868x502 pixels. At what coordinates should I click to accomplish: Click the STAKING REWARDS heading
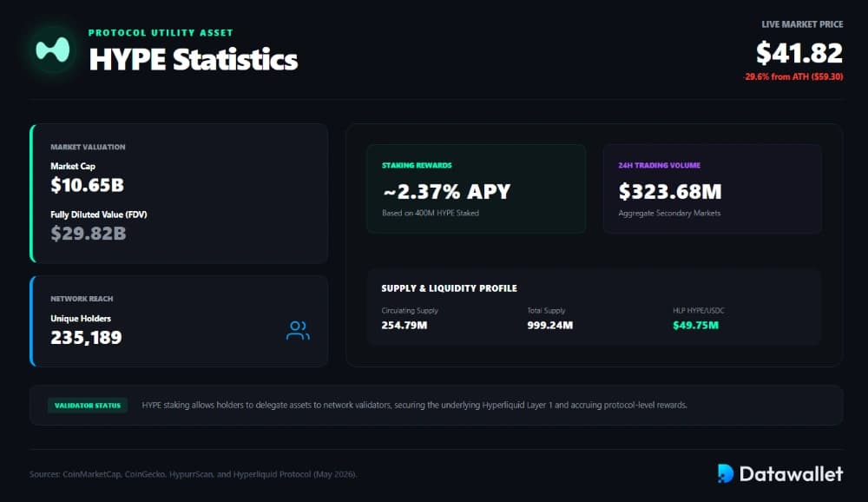417,165
